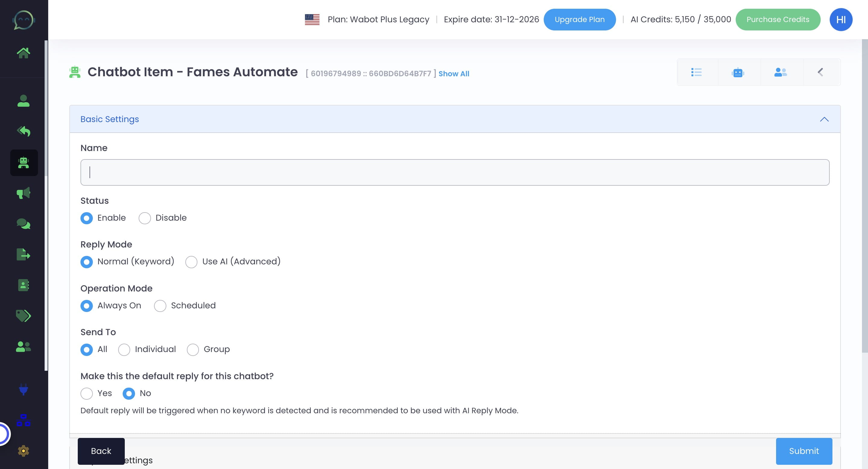Open the reply arrows autoresponder icon
868x469 pixels.
click(23, 131)
